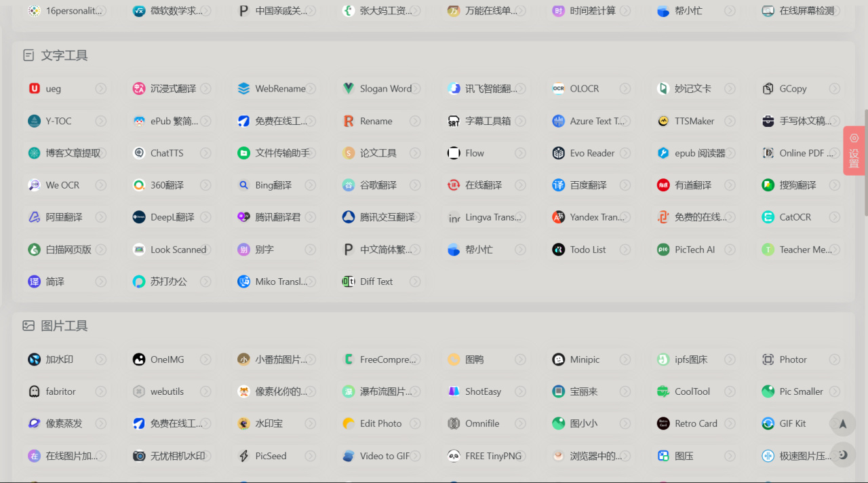The image size is (868, 483).
Task: Select the FREE TinyPNG panda icon
Action: point(453,455)
